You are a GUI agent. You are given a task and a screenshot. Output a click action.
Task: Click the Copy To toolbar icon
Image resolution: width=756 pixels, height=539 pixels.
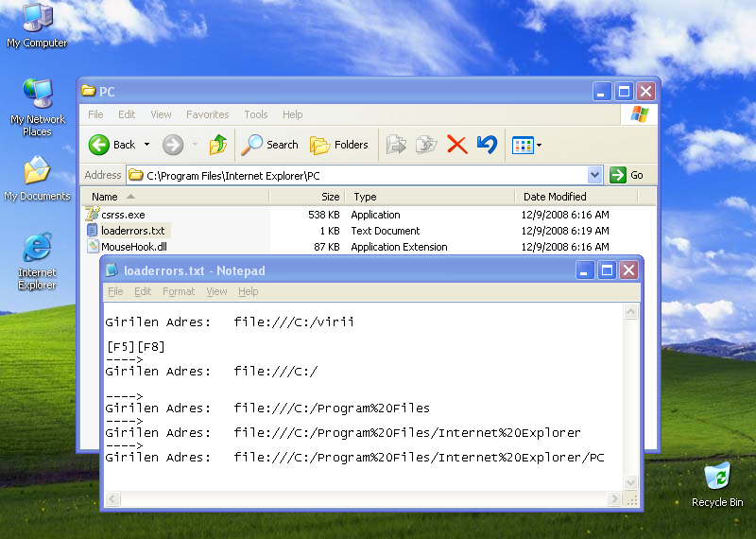(x=426, y=145)
